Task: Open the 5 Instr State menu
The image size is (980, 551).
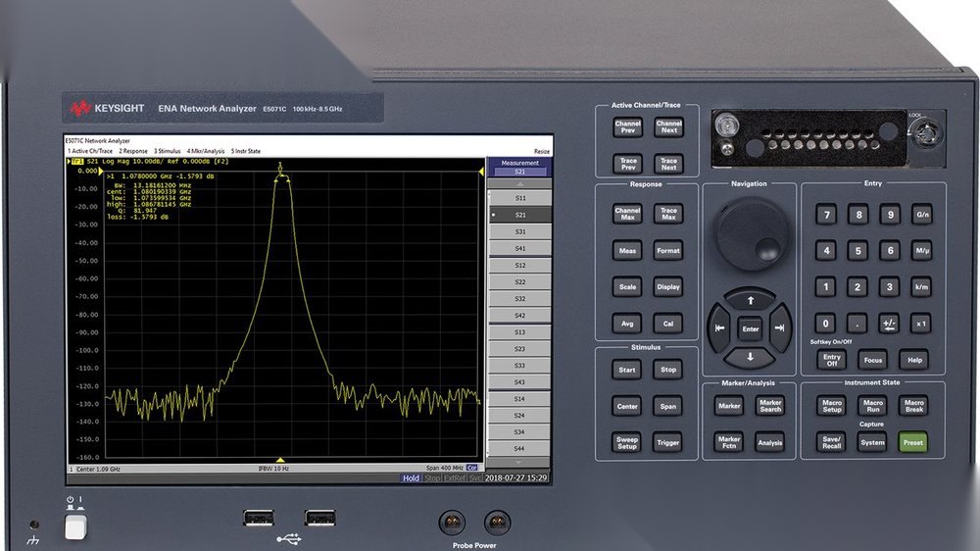Action: [x=246, y=151]
